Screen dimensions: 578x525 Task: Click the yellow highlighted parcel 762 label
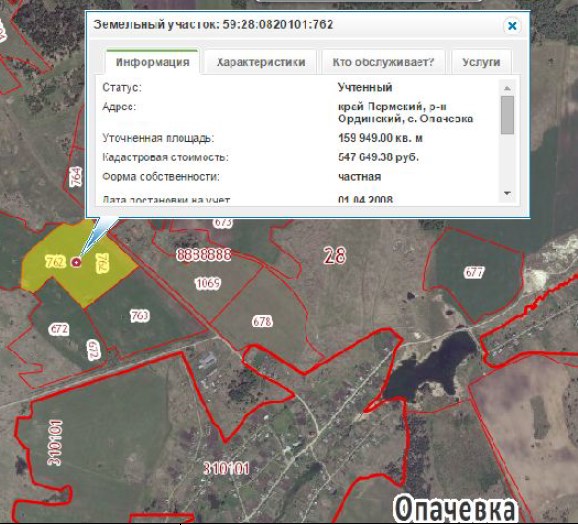point(56,262)
